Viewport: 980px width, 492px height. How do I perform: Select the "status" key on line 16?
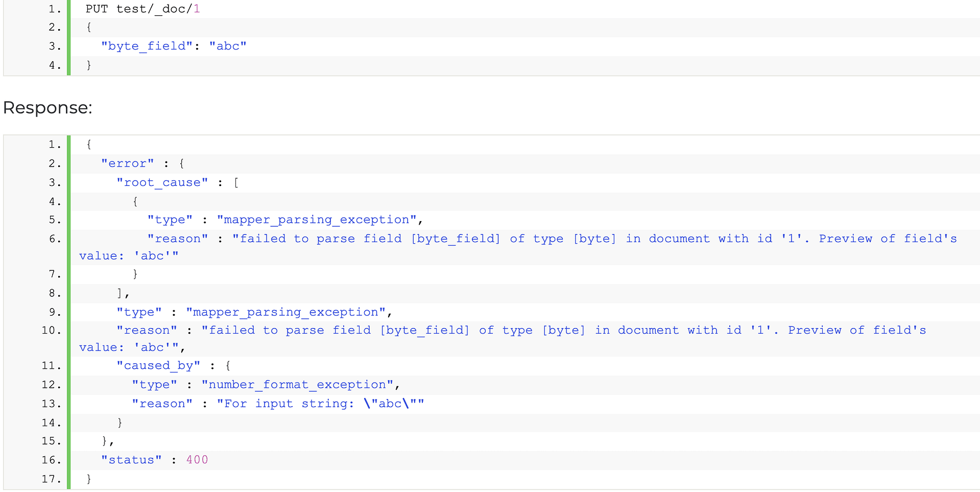131,460
